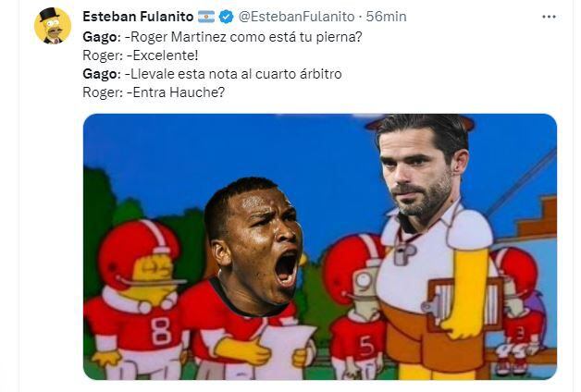Click the Esteban Fulanito display name

point(138,17)
